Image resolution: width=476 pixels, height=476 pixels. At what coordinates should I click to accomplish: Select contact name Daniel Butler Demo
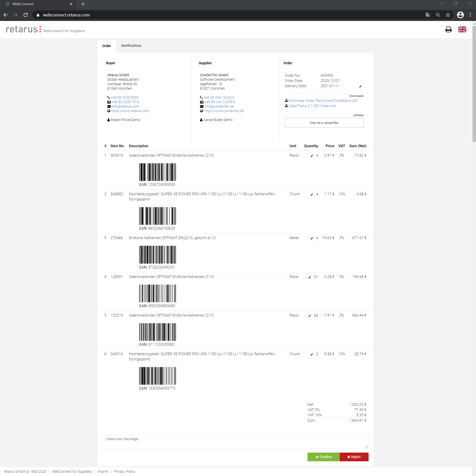pyautogui.click(x=218, y=120)
